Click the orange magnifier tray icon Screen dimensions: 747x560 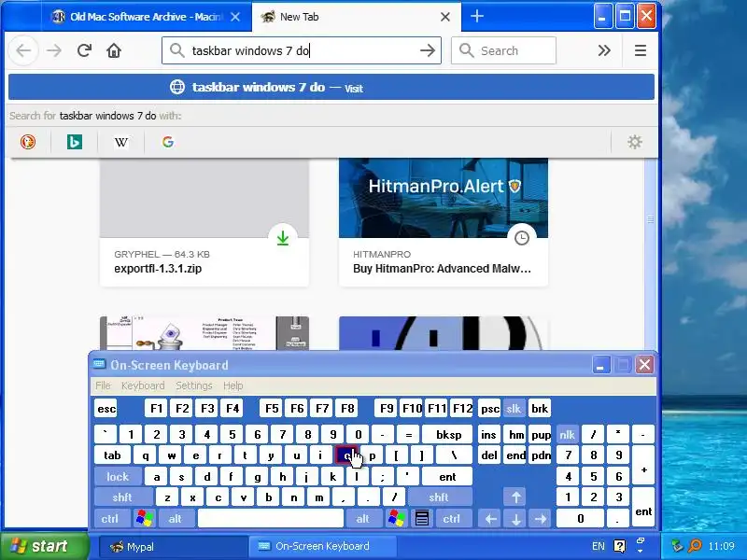[x=695, y=546]
